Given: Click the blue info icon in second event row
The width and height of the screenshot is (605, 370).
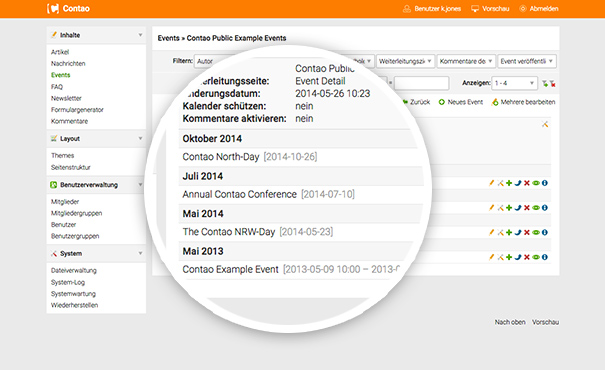Looking at the screenshot, I should [544, 208].
